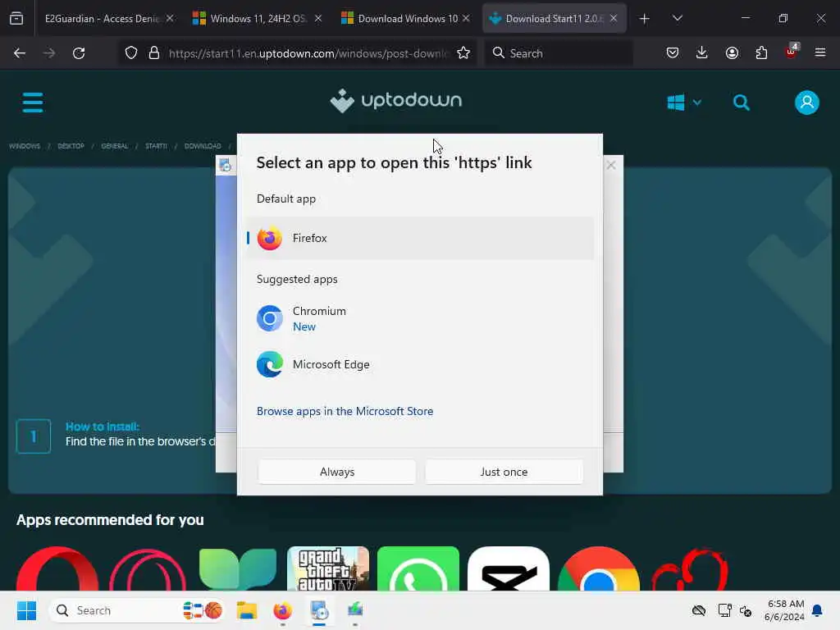This screenshot has width=840, height=630.
Task: Open CapCut recommended app thumbnail
Action: [509, 568]
